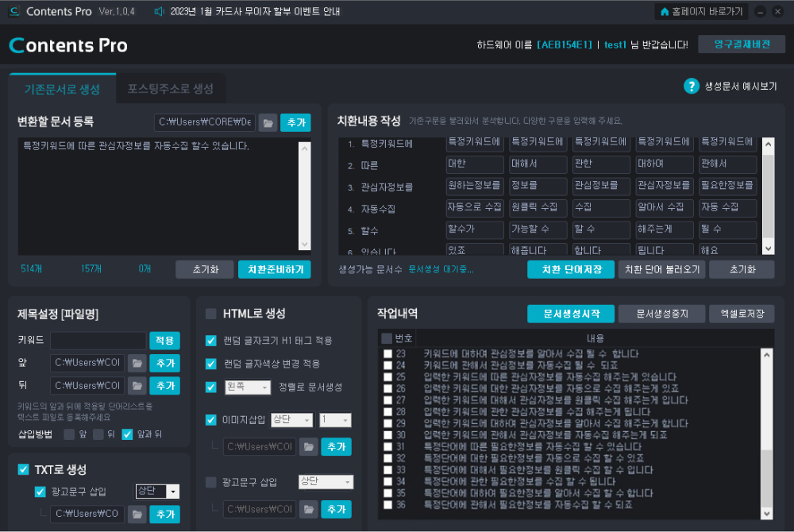Viewport: 794px width, 532px height.
Task: Check the box for row 23
Action: pos(388,354)
